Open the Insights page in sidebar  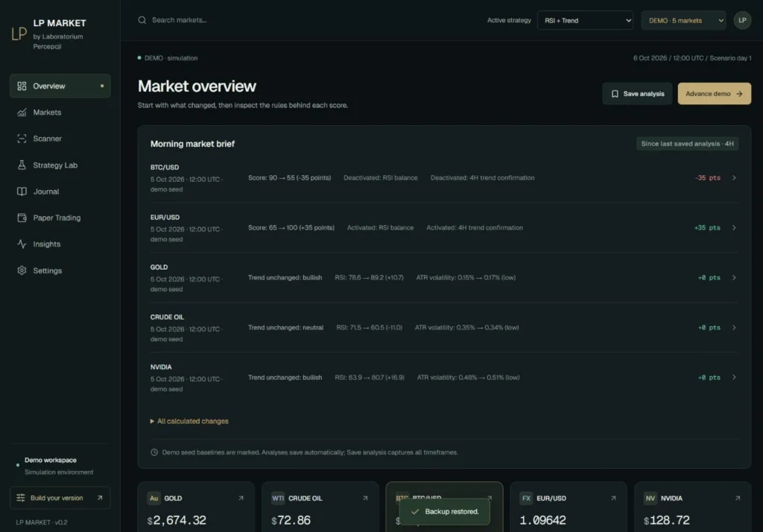tap(60, 244)
